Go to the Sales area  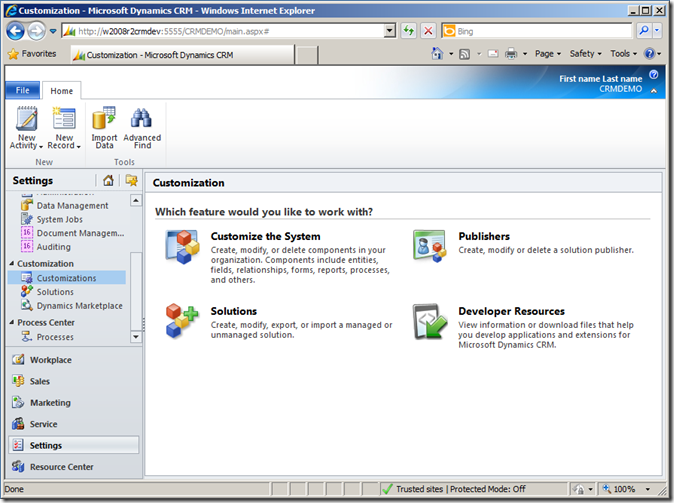(40, 381)
